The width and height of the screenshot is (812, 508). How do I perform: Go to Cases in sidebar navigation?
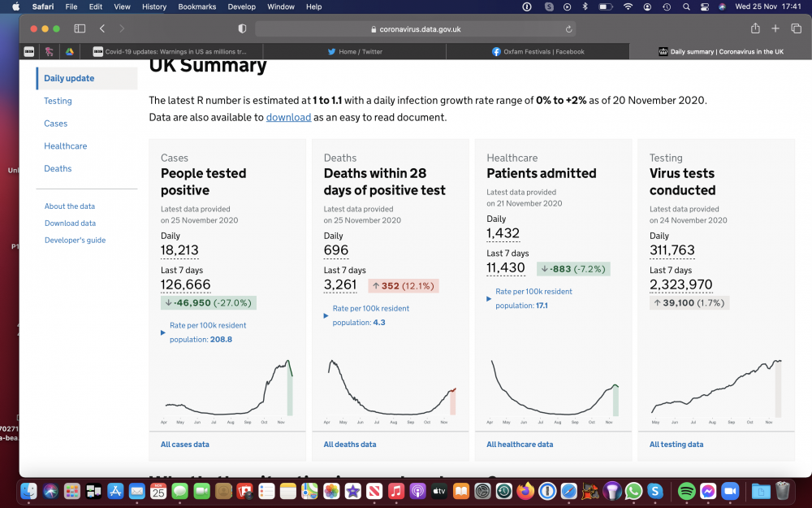(x=55, y=124)
